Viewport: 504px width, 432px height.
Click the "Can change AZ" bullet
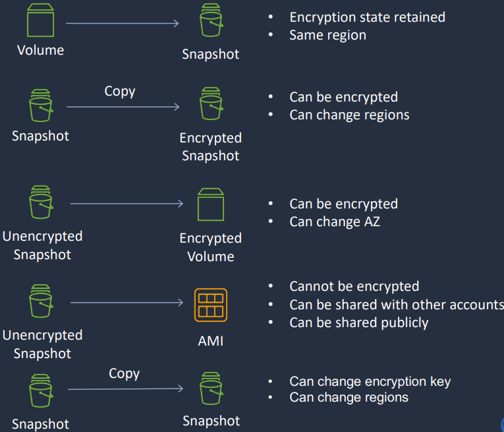(334, 222)
